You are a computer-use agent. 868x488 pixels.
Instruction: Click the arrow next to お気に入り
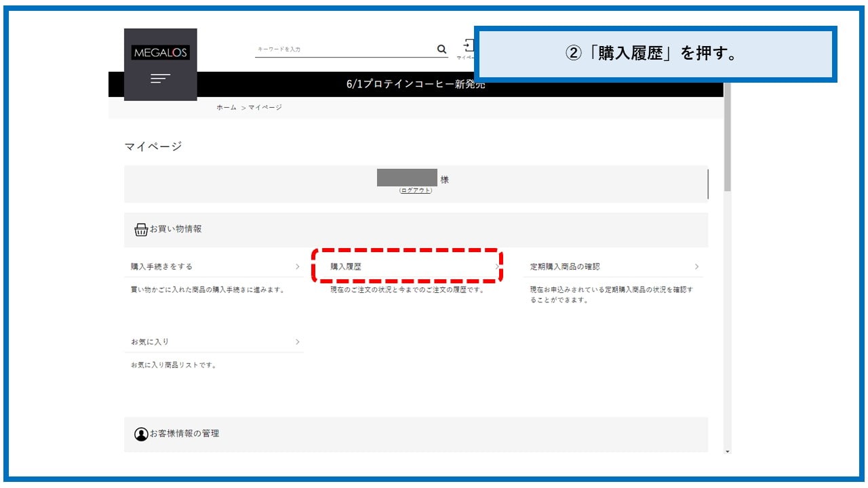[x=297, y=342]
